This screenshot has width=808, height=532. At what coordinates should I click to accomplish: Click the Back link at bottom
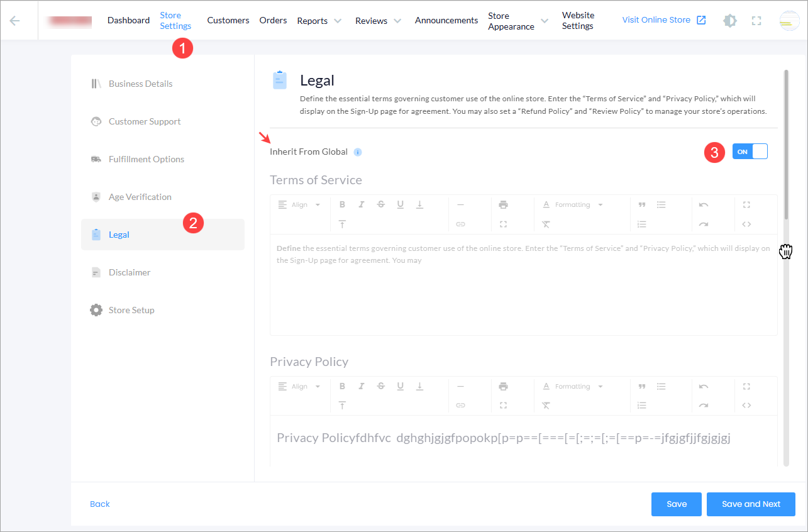click(99, 504)
